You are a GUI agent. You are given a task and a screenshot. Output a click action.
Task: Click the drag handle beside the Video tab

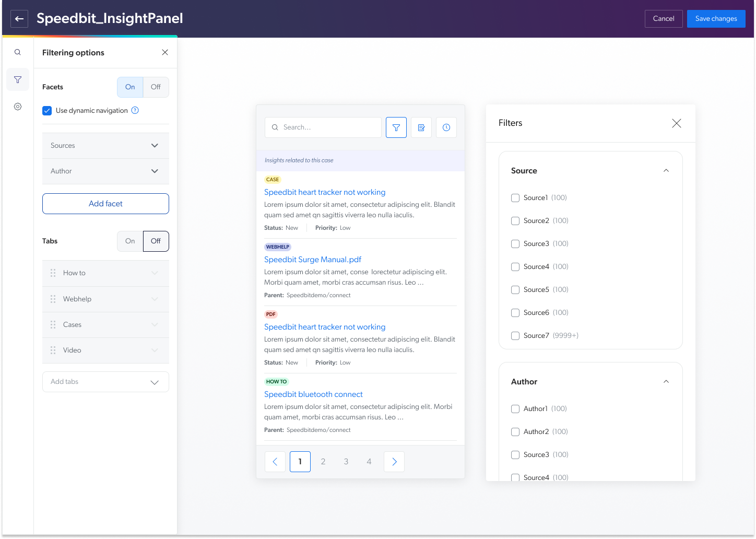click(53, 350)
